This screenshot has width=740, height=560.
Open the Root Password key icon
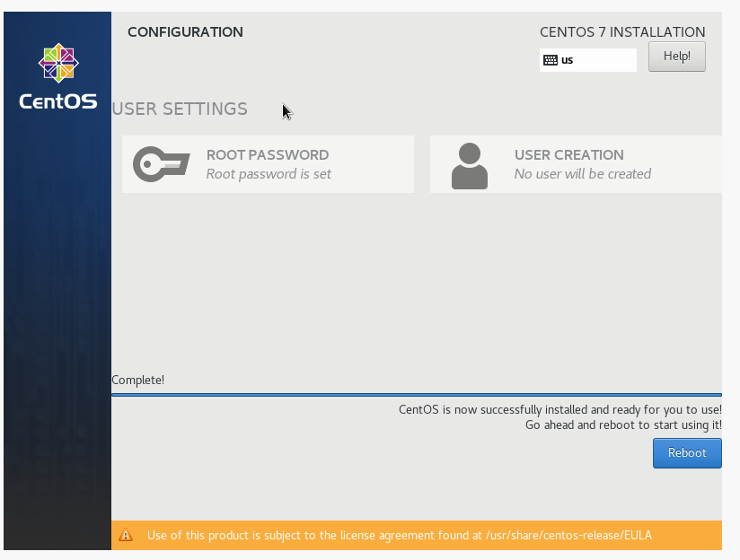coord(162,163)
